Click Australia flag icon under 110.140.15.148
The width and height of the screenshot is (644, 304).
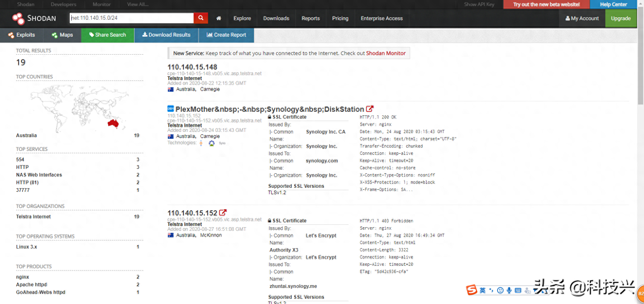[171, 89]
